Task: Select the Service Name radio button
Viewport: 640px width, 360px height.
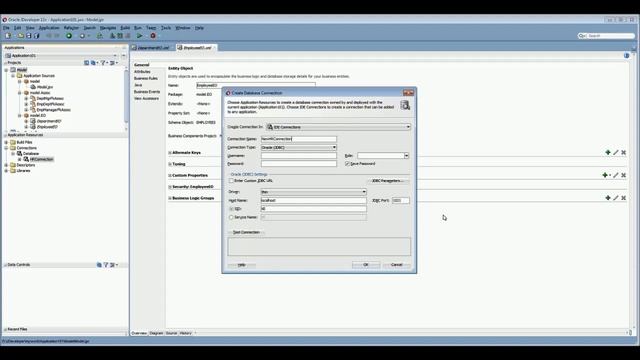Action: [x=231, y=217]
